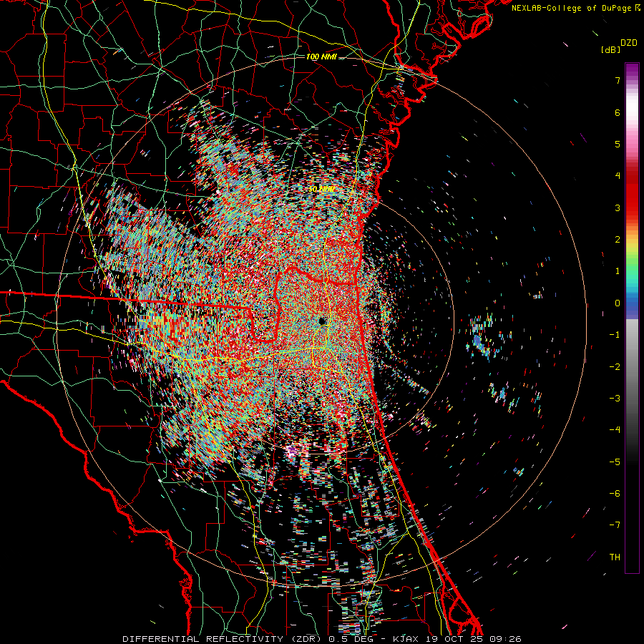Click the -6 label on the dB scale

[x=615, y=493]
